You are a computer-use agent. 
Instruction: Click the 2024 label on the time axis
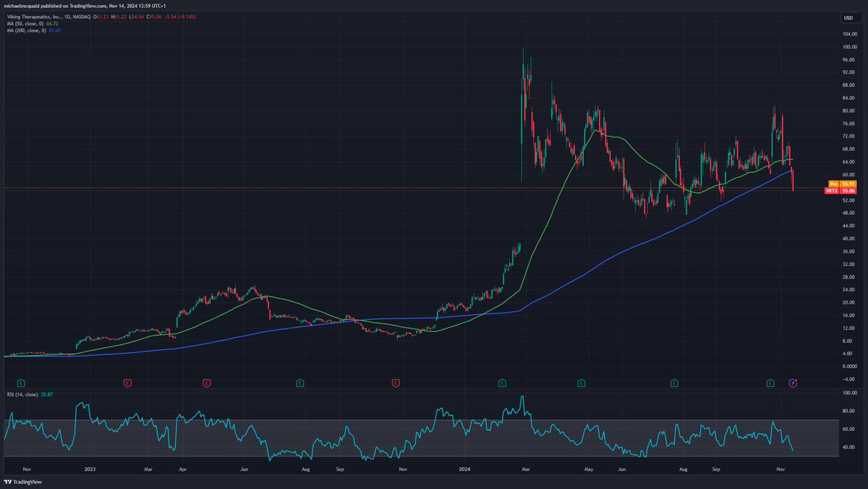point(465,469)
